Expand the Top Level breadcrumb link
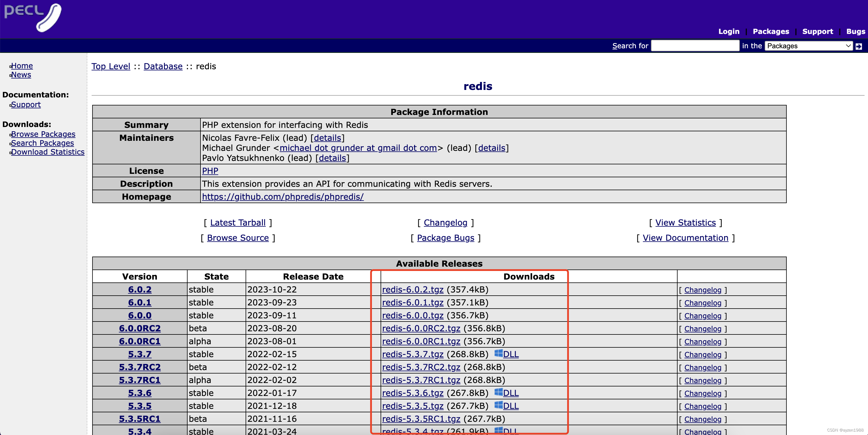 click(111, 66)
